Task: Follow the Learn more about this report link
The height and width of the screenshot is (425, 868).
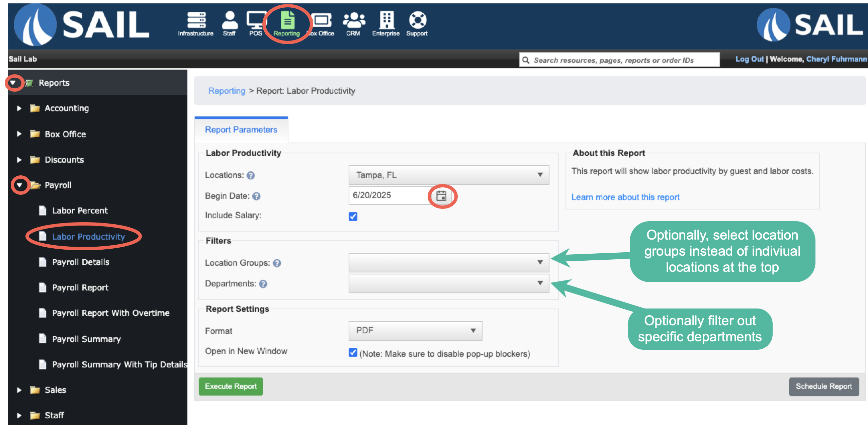Action: tap(625, 197)
